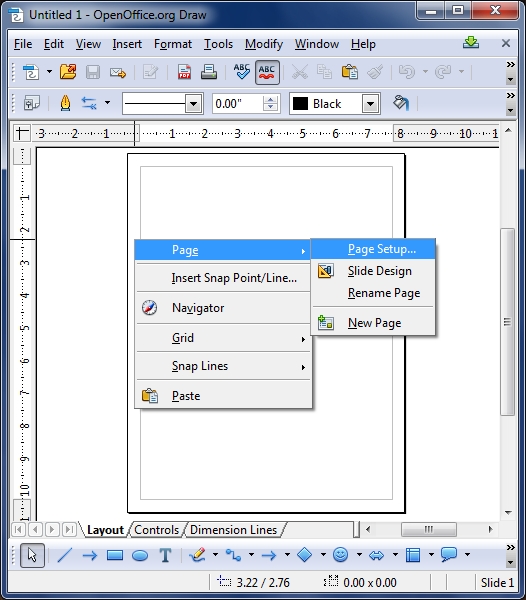Image resolution: width=526 pixels, height=600 pixels.
Task: Open the Undo history dropdown arrow
Action: pyautogui.click(x=425, y=72)
